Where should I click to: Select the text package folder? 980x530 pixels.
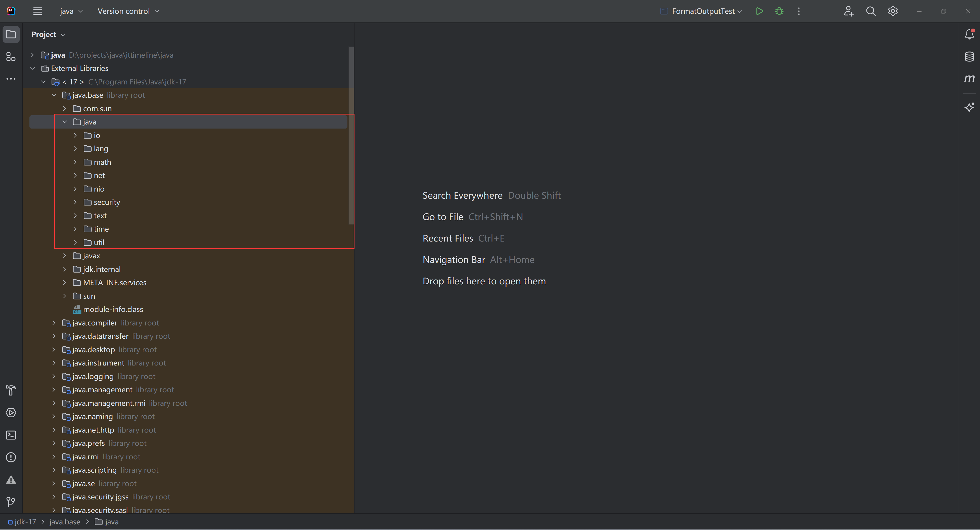tap(95, 216)
